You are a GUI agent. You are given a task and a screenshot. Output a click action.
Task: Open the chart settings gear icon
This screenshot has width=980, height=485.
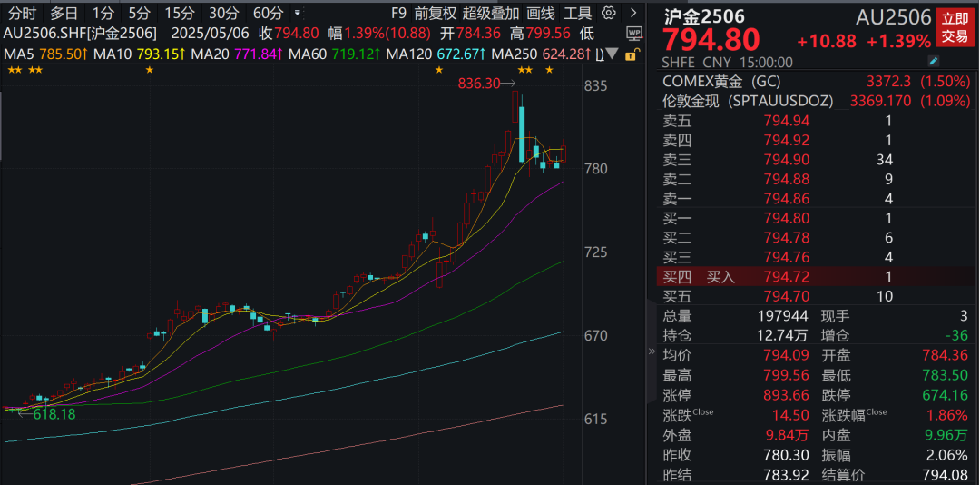pos(609,13)
